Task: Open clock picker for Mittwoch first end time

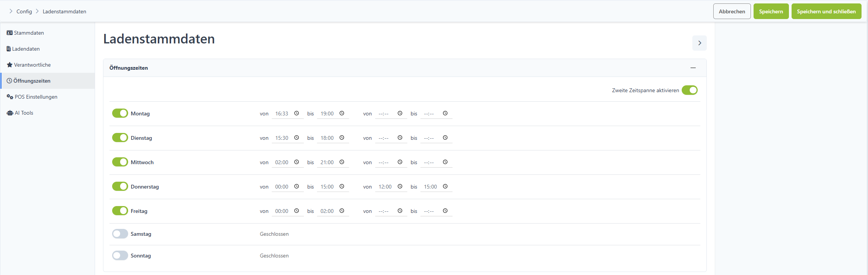Action: [342, 162]
